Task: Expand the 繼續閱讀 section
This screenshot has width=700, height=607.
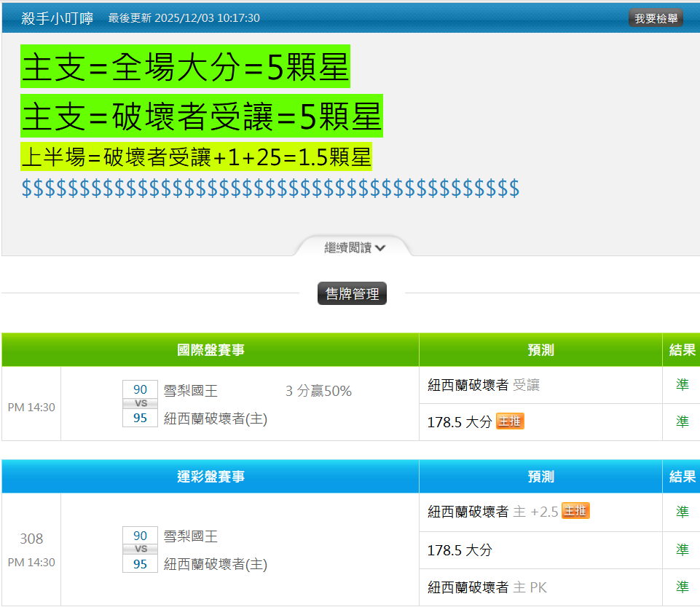Action: [354, 247]
